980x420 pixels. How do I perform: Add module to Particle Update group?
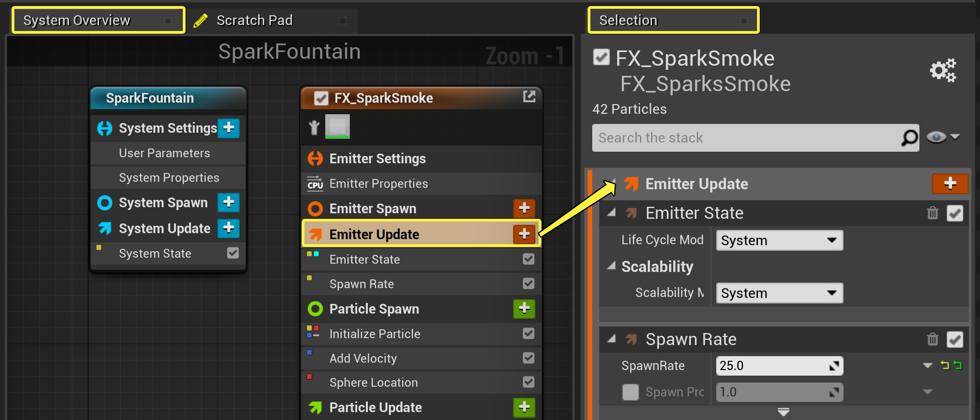tap(524, 407)
